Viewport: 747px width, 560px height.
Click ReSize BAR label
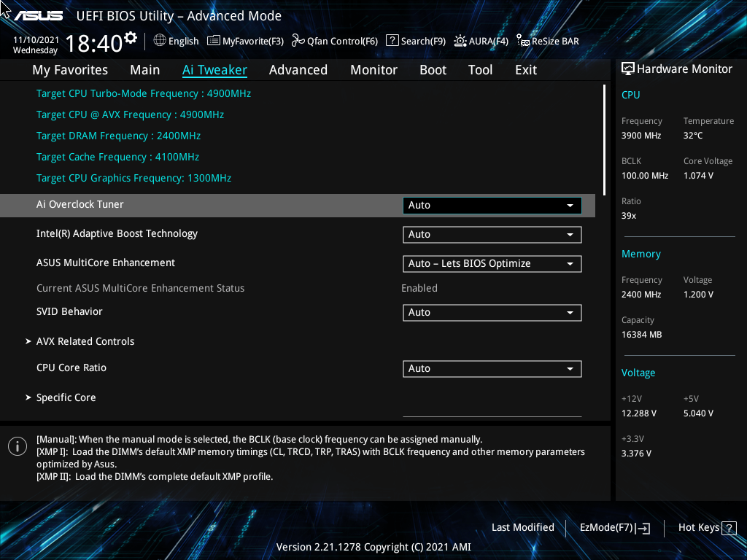(555, 42)
